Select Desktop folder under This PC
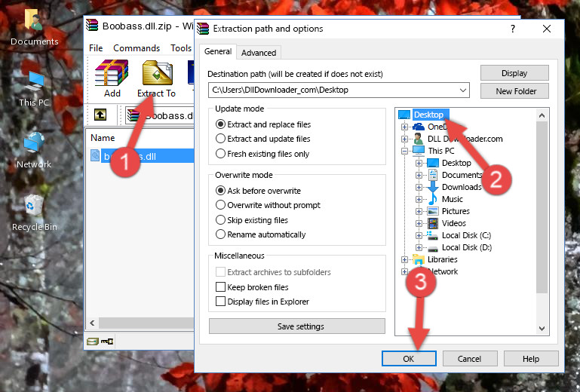Screen dimensions: 580x392 pyautogui.click(x=456, y=163)
